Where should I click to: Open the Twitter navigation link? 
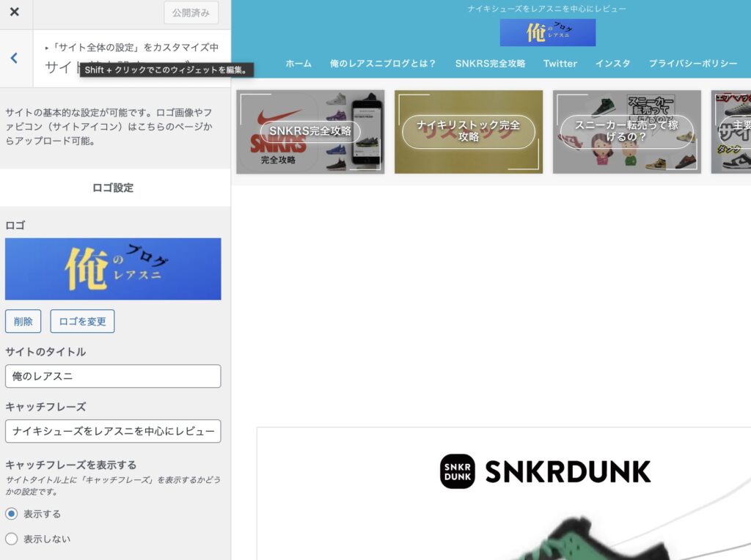(x=560, y=64)
